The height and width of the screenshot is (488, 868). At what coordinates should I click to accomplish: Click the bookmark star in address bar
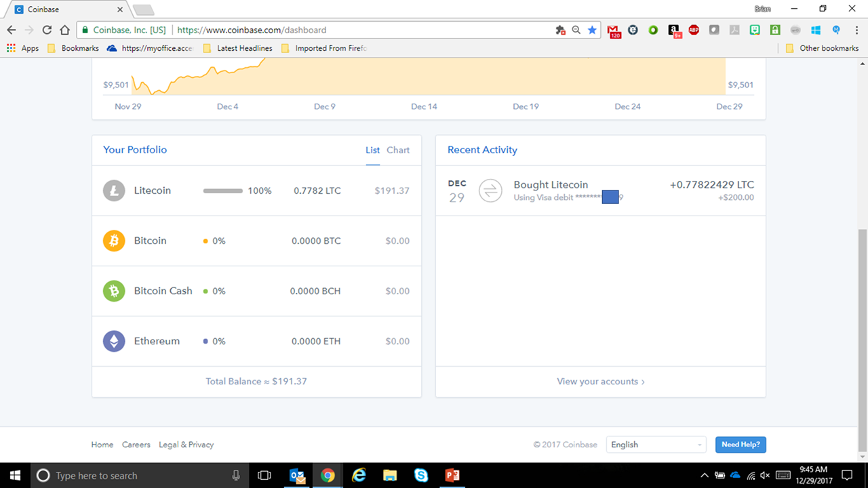tap(592, 30)
